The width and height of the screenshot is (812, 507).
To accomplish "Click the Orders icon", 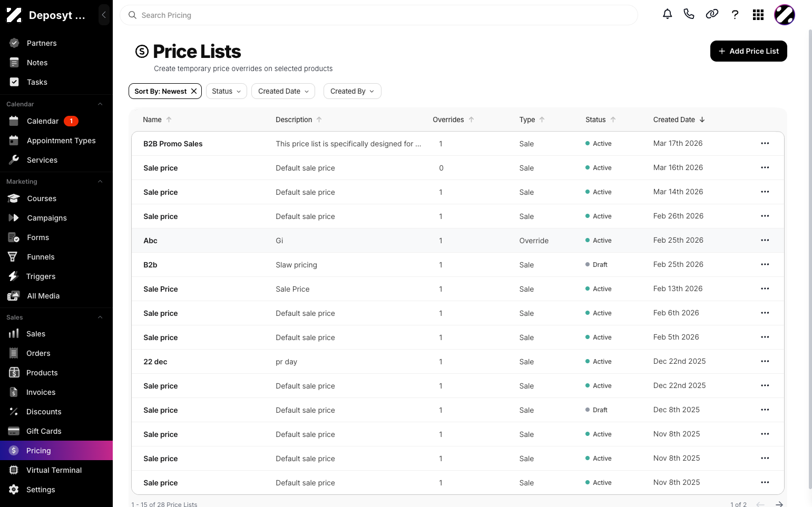I will [x=14, y=353].
